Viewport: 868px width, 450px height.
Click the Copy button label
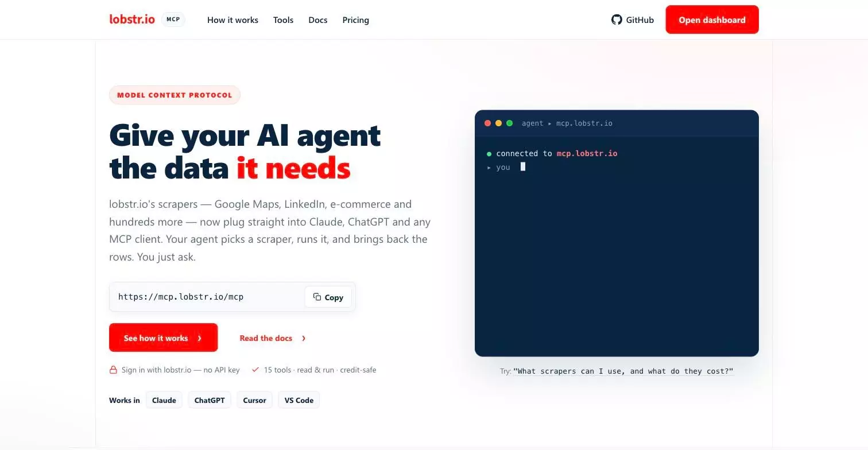tap(334, 297)
